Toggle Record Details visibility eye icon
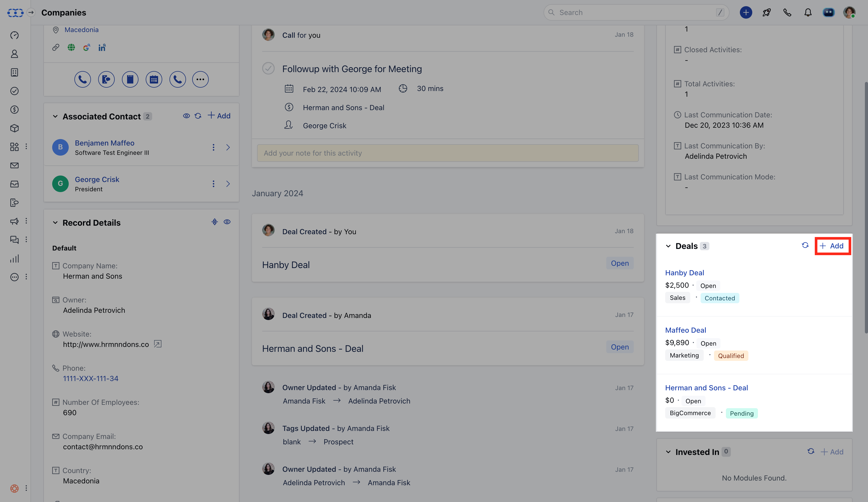 coord(227,222)
